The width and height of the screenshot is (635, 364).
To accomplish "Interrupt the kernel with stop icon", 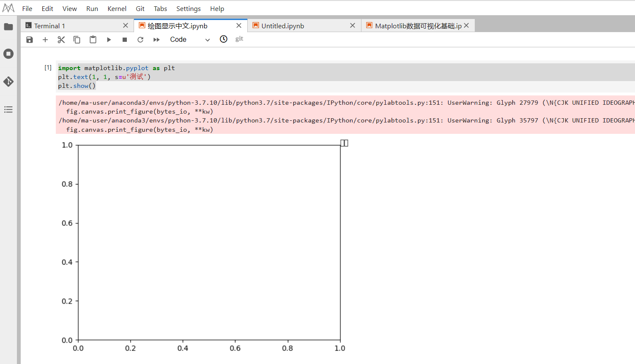I will click(x=125, y=40).
